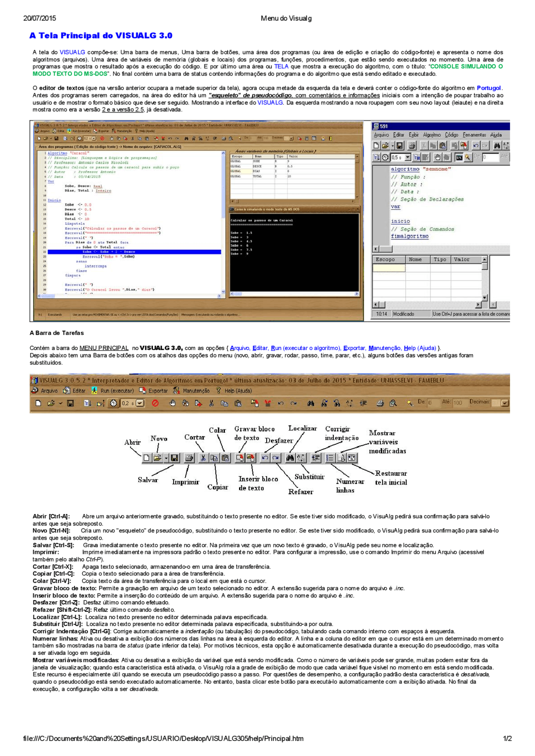Viewport: 535px width, 756px height.
Task: Click the scissors Cortar icon in the labeled diagram
Action: click(x=203, y=458)
